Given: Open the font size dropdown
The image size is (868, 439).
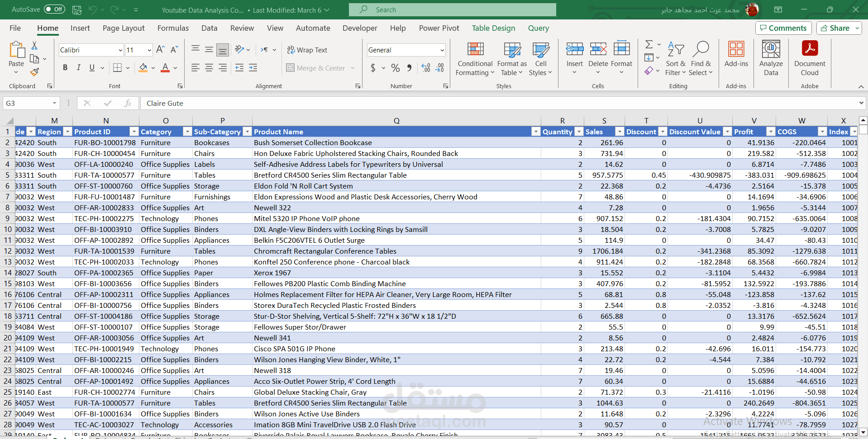Looking at the screenshot, I should point(149,50).
